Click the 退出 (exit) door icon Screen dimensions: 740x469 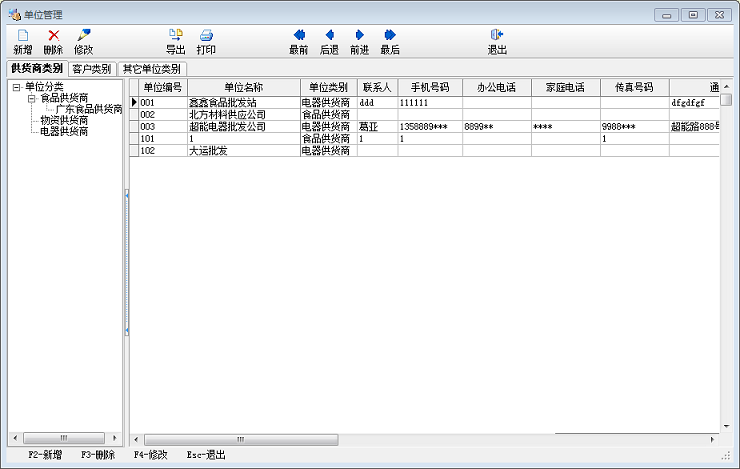(497, 34)
